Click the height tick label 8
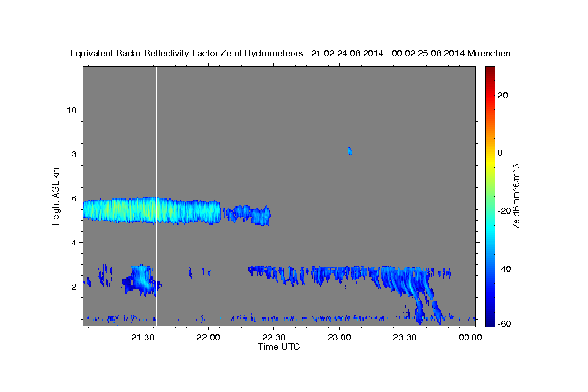Screen dimensions: 588x392 coord(73,154)
